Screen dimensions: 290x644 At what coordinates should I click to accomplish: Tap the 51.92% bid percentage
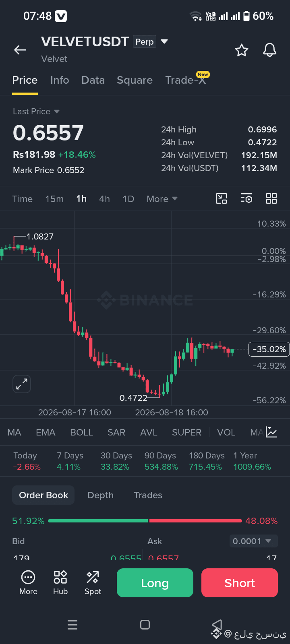(x=28, y=521)
